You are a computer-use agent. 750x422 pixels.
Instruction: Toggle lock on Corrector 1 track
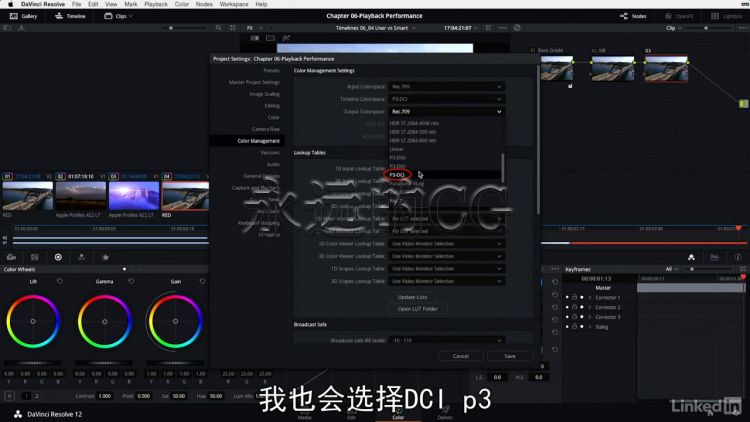(574, 297)
